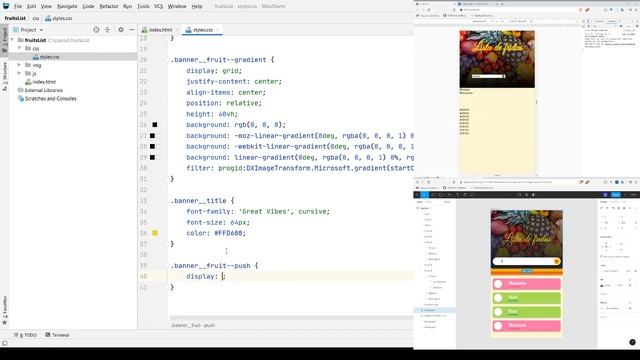Open the Edit menu
The height and width of the screenshot is (360, 640).
[x=31, y=7]
